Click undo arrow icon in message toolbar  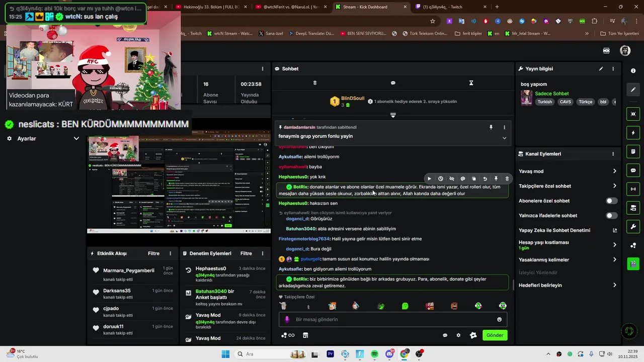(x=485, y=178)
